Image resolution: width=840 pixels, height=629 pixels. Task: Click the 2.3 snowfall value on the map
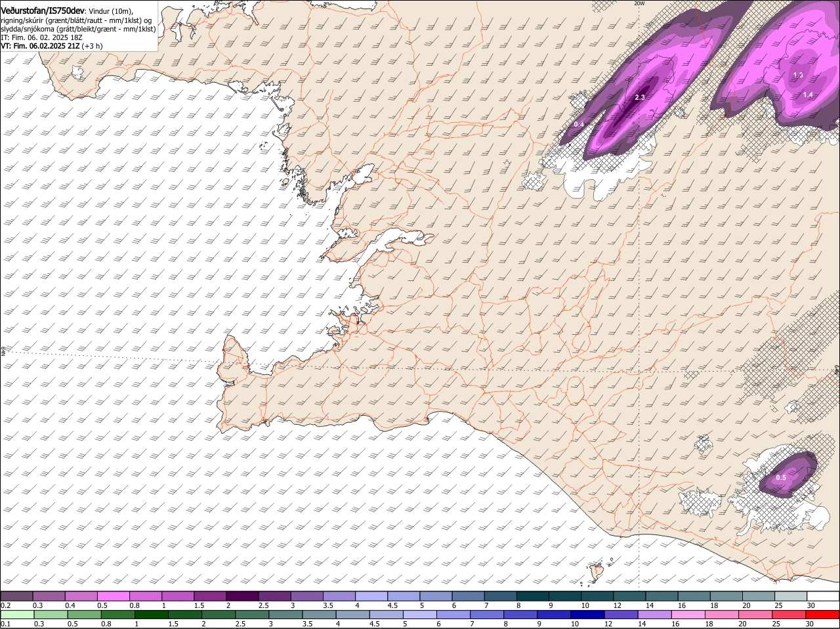click(640, 97)
